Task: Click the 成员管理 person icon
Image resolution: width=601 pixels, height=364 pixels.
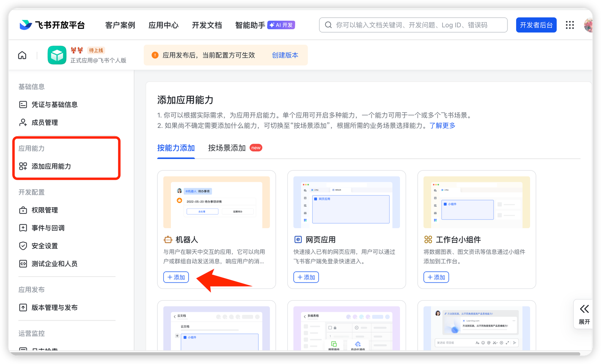Action: 23,123
